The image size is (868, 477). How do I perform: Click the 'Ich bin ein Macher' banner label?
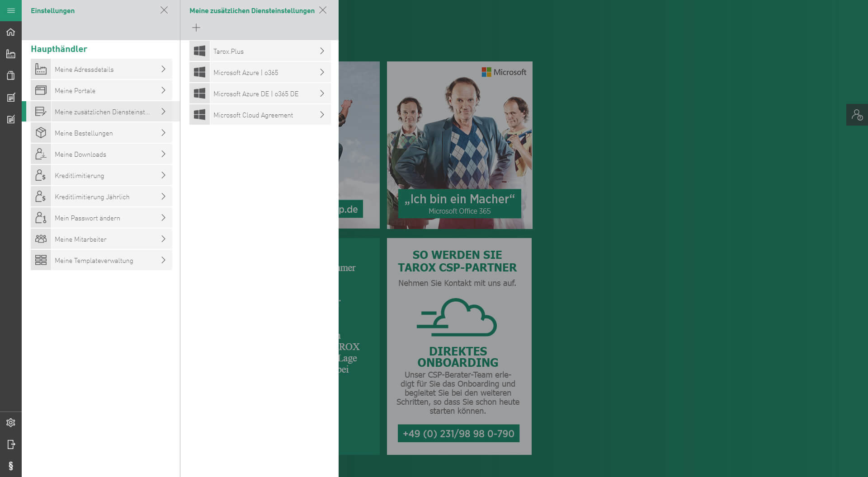point(460,203)
